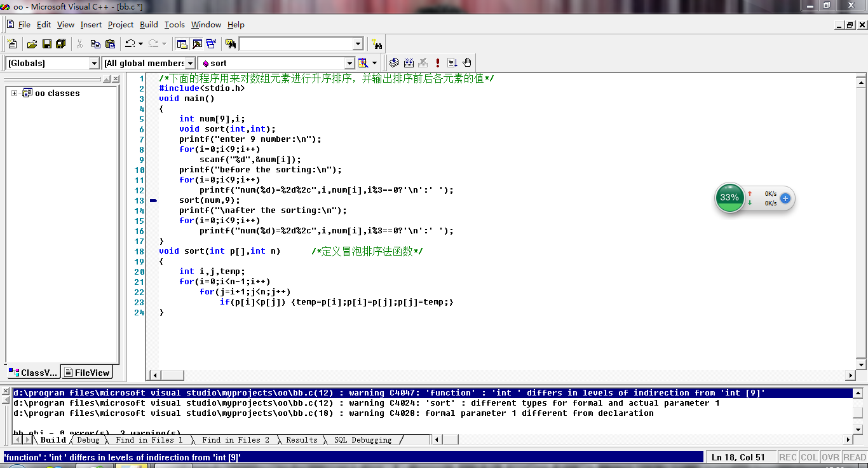Switch to the Debug output tab

pyautogui.click(x=88, y=439)
